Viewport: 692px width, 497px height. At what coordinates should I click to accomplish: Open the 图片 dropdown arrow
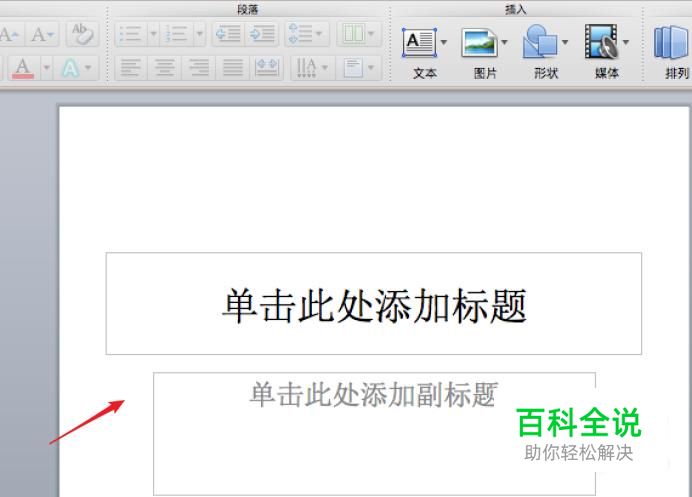pyautogui.click(x=504, y=42)
